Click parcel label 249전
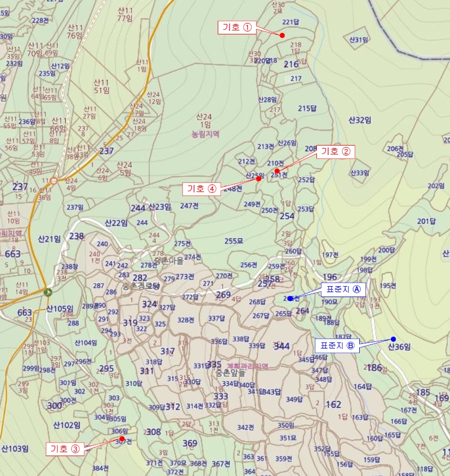Image resolution: width=450 pixels, height=476 pixels. coord(252,204)
